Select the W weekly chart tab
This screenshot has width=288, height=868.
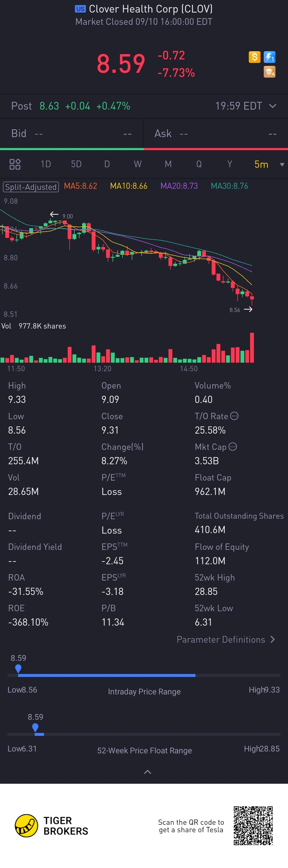tap(137, 164)
